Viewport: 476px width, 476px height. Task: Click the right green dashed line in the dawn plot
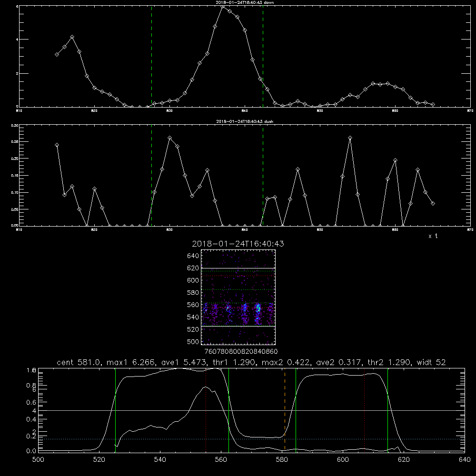click(263, 56)
